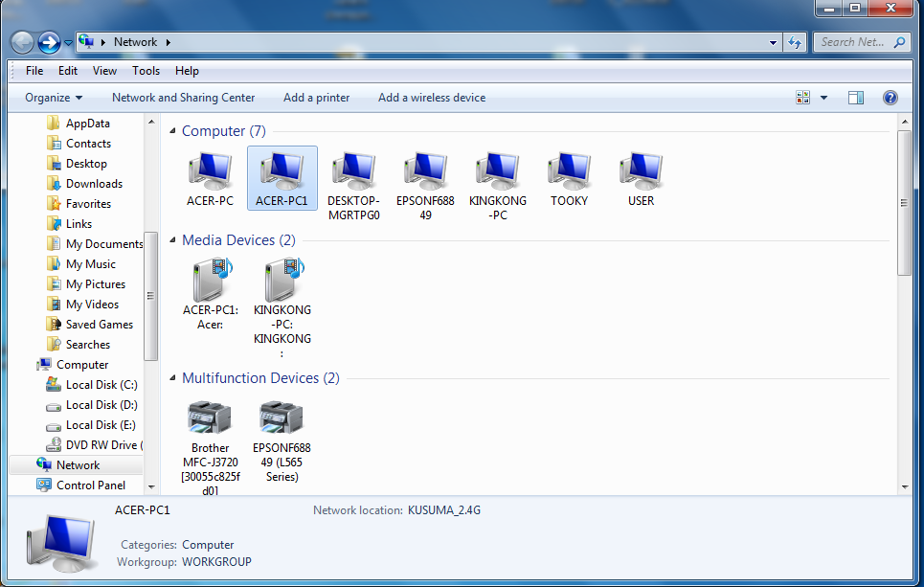Open Desktop folder in navigation pane
The height and width of the screenshot is (587, 924).
[78, 163]
